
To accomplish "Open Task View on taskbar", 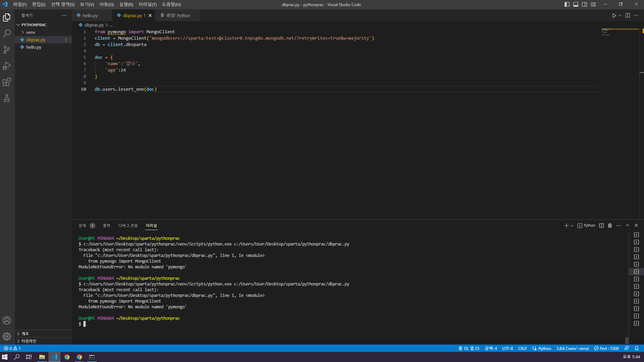I will (29, 357).
